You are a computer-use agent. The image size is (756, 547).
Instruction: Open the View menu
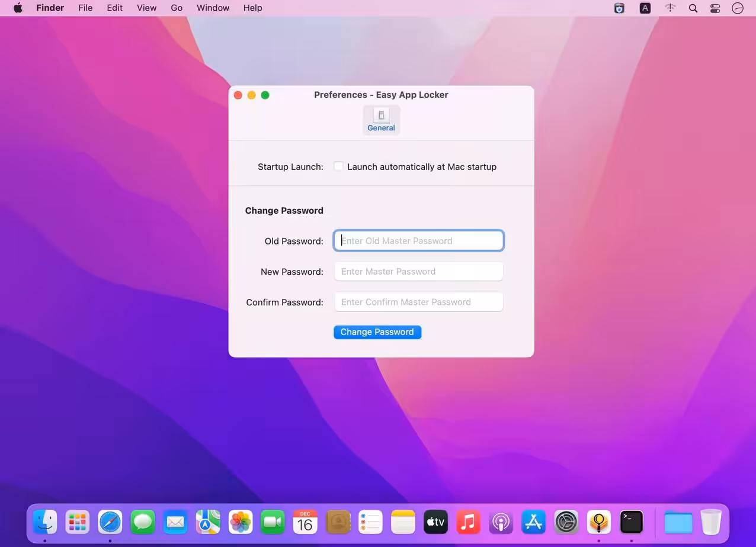pos(146,8)
